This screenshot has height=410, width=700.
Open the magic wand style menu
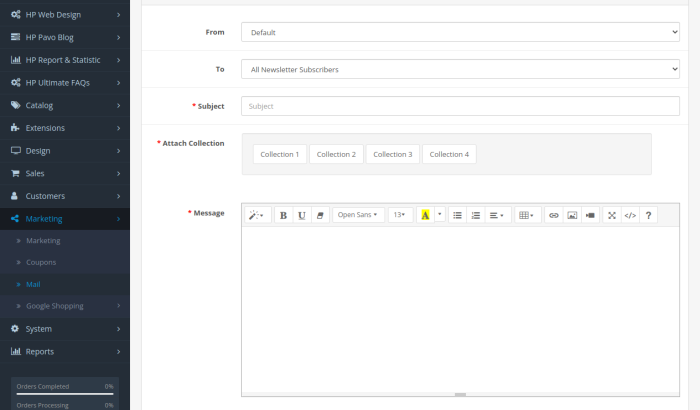[257, 215]
